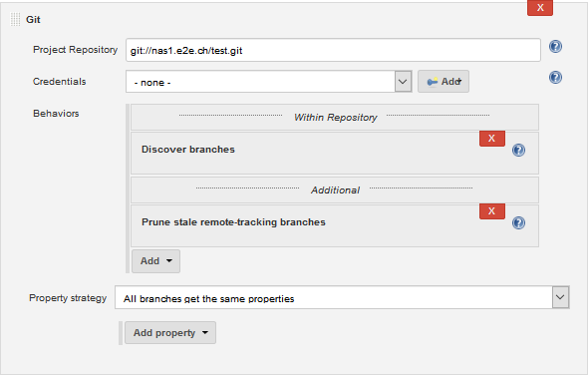The image size is (588, 375).
Task: Click the Additional section header
Action: click(335, 189)
